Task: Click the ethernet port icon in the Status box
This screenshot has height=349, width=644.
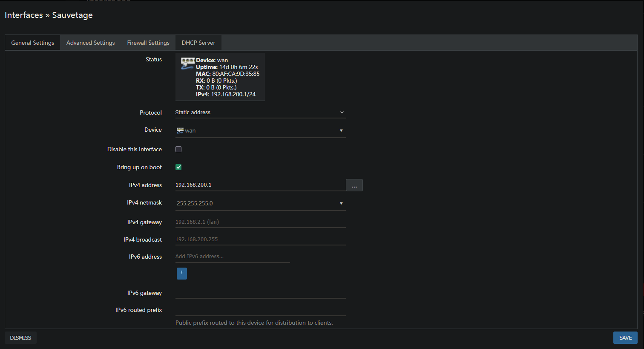Action: click(187, 62)
